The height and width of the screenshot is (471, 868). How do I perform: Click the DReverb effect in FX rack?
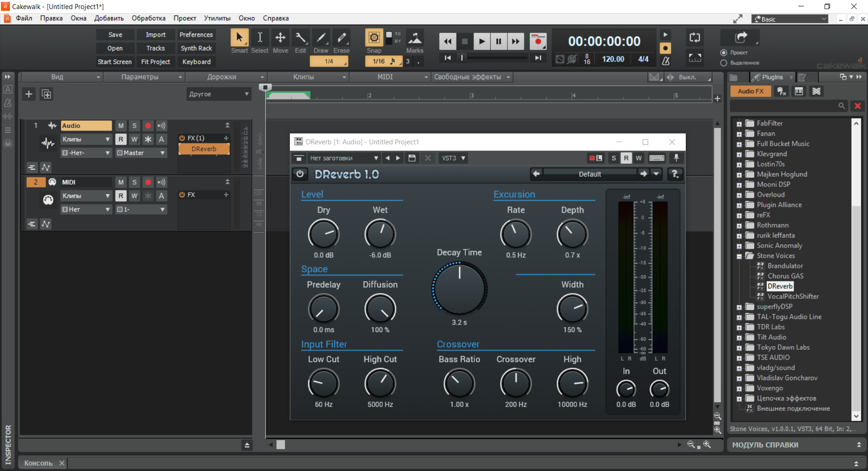[204, 149]
